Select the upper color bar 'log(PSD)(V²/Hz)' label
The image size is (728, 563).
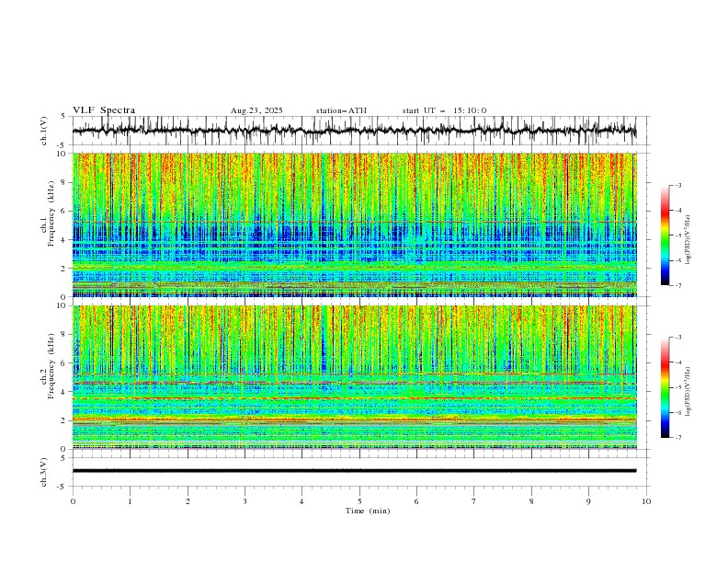tap(688, 240)
